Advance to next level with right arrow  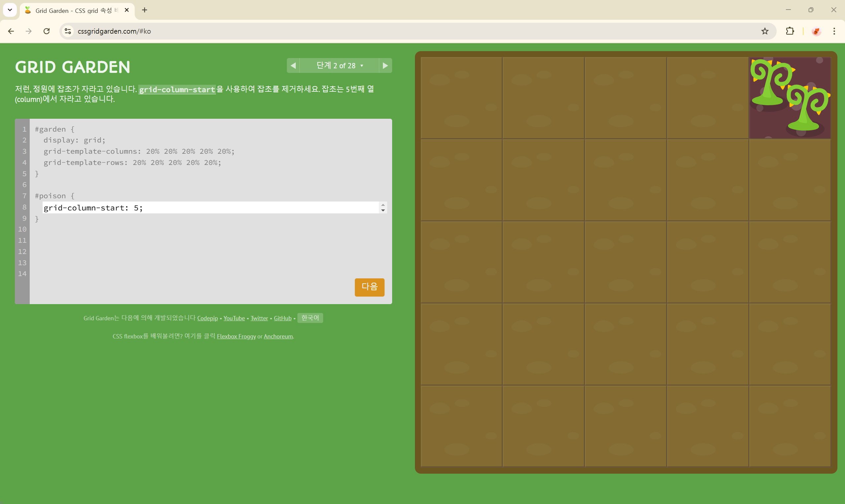(385, 66)
